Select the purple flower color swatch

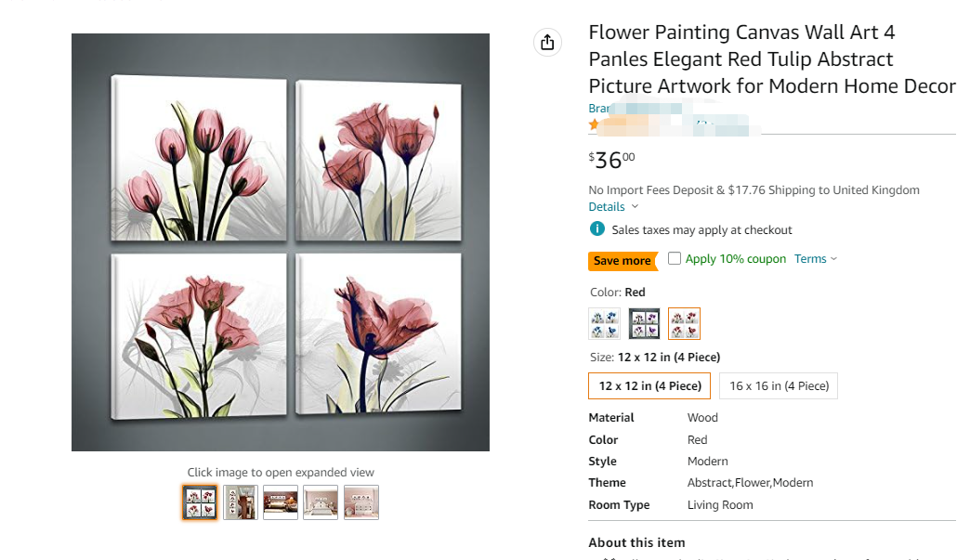click(x=645, y=323)
